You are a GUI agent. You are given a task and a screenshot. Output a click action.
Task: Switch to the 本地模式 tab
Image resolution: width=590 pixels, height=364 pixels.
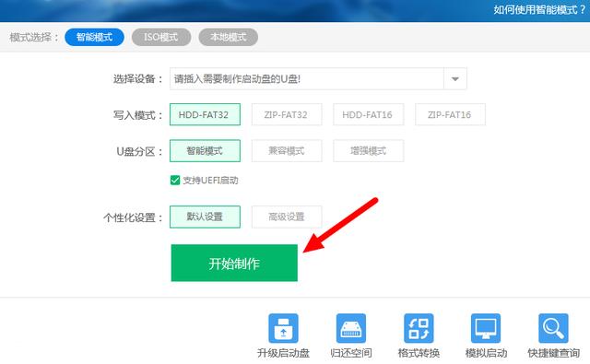point(229,37)
